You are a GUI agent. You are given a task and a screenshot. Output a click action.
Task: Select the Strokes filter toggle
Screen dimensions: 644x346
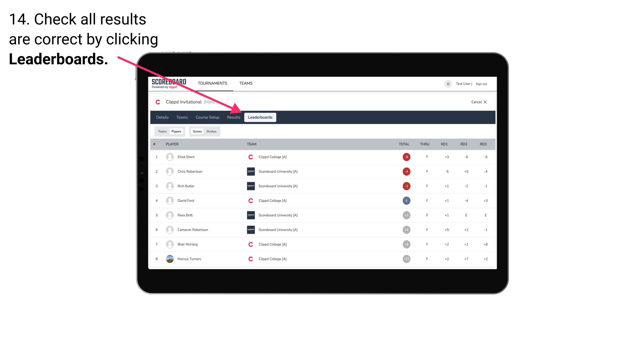pos(212,131)
